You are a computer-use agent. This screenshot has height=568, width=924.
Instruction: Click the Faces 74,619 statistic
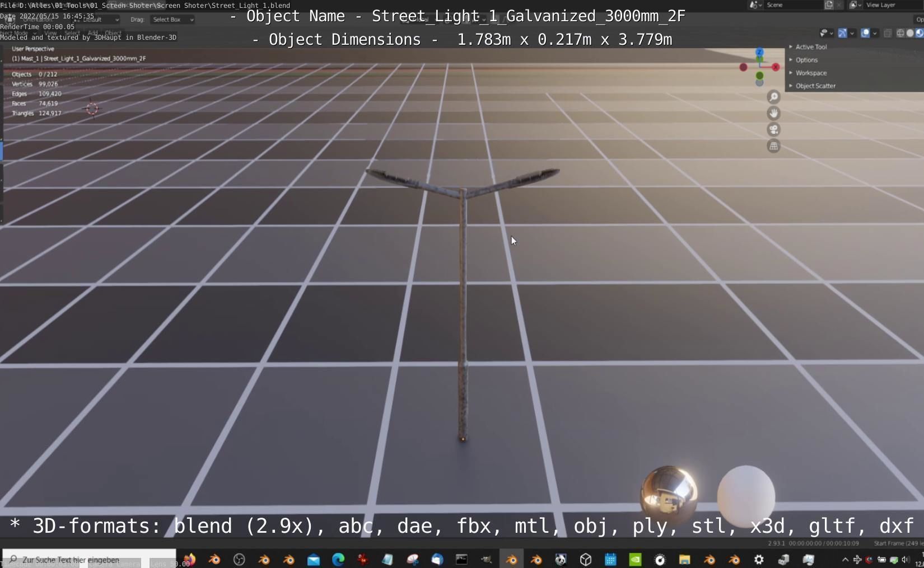35,104
